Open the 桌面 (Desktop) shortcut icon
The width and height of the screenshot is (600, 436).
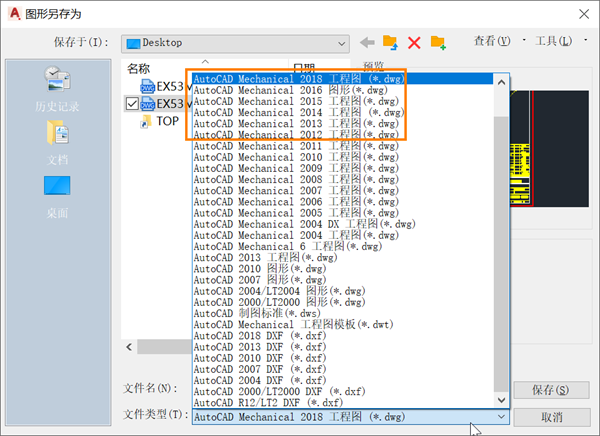click(x=57, y=185)
